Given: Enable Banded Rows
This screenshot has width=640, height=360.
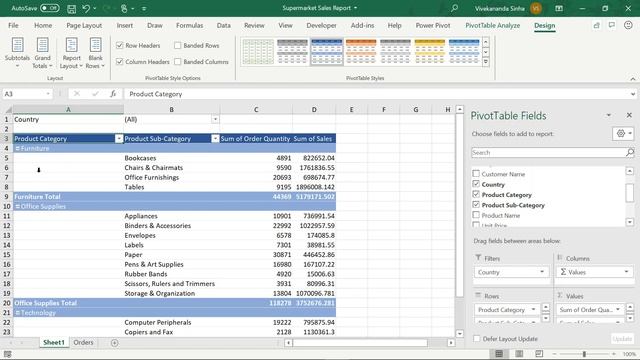Looking at the screenshot, I should [x=178, y=45].
